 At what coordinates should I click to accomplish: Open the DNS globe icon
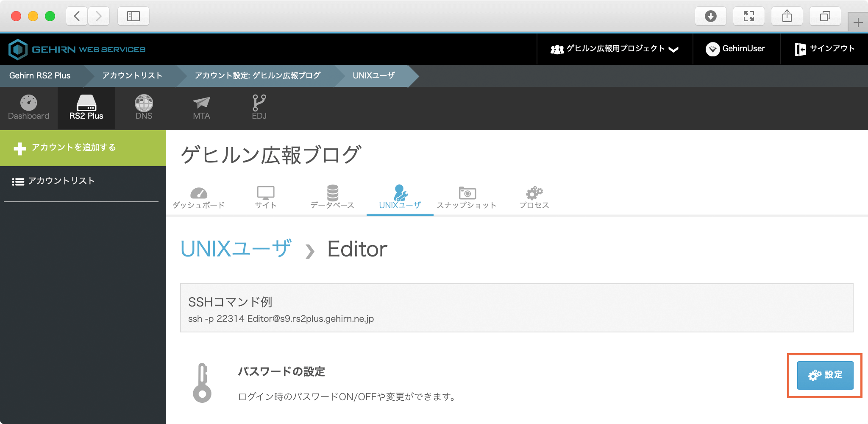coord(144,103)
